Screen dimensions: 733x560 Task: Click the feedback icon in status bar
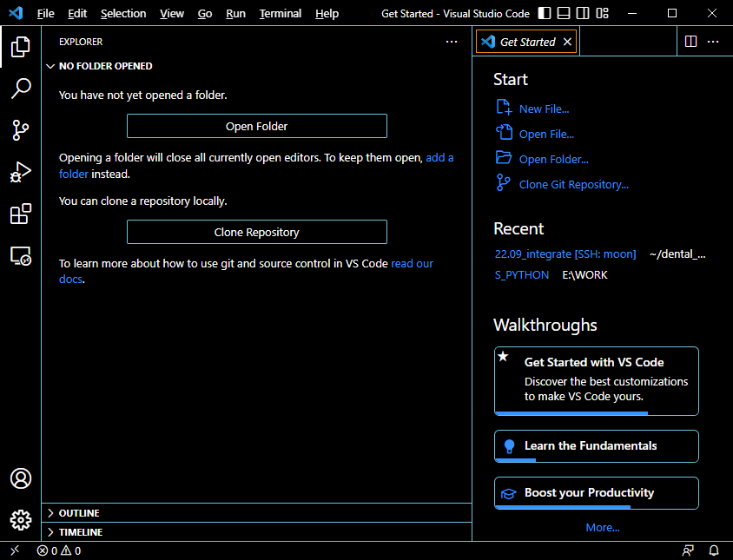click(x=688, y=550)
